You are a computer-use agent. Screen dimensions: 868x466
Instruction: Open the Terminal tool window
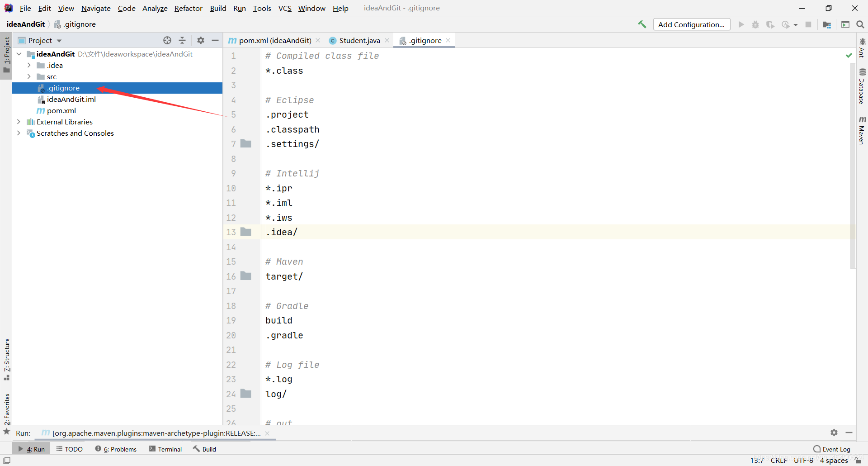point(165,449)
